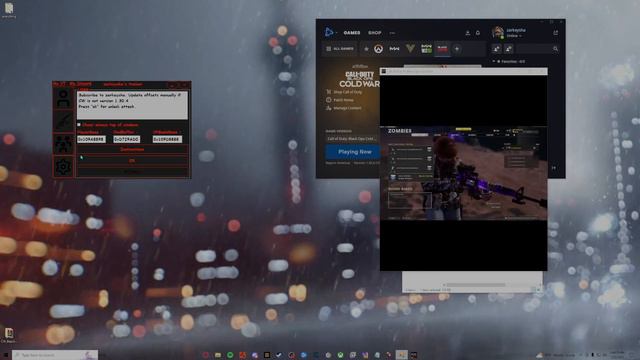The image size is (640, 360).
Task: Open the group people icon in the trainer sidebar
Action: click(x=63, y=144)
